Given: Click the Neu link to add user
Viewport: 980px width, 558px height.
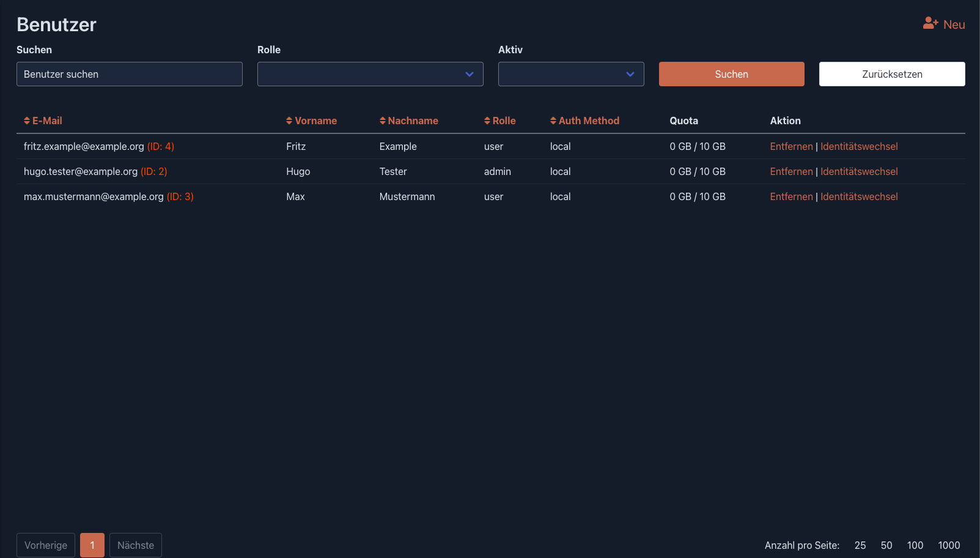Looking at the screenshot, I should point(954,24).
